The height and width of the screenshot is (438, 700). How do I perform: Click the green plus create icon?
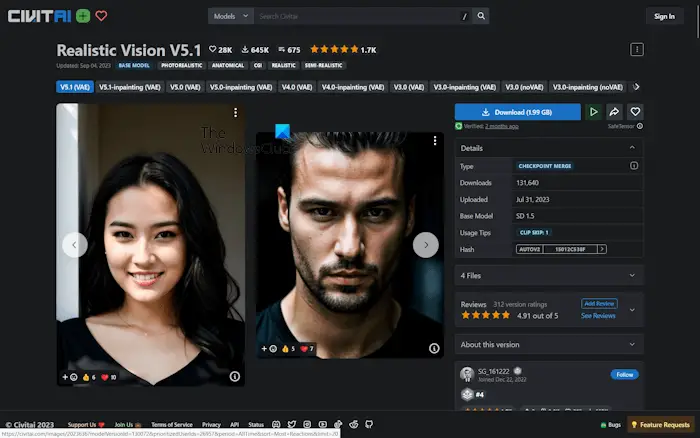coord(83,16)
